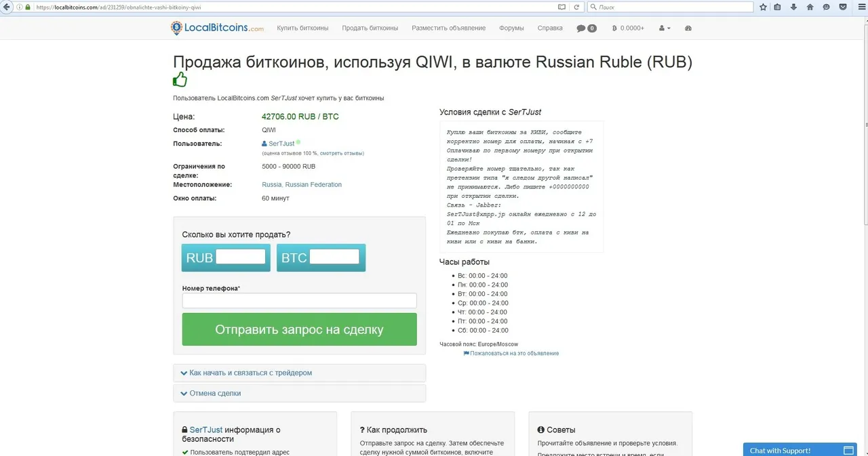Click the magnifier icon in search box
Image resolution: width=868 pixels, height=456 pixels.
coord(593,7)
